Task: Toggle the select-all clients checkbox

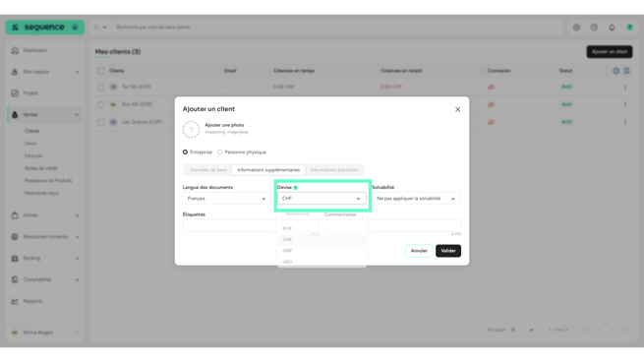Action: [100, 71]
